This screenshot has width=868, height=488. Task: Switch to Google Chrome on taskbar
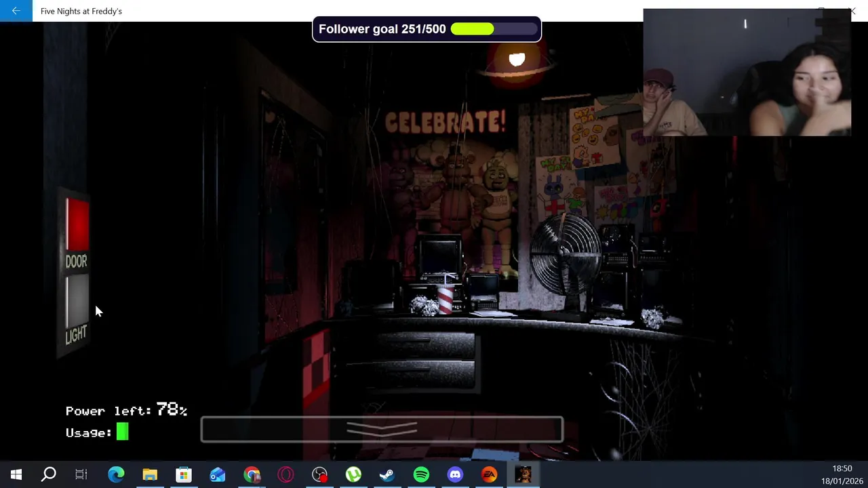252,474
